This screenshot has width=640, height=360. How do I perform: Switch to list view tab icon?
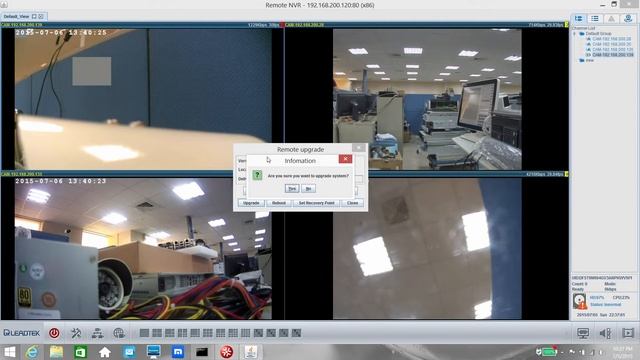tap(595, 18)
